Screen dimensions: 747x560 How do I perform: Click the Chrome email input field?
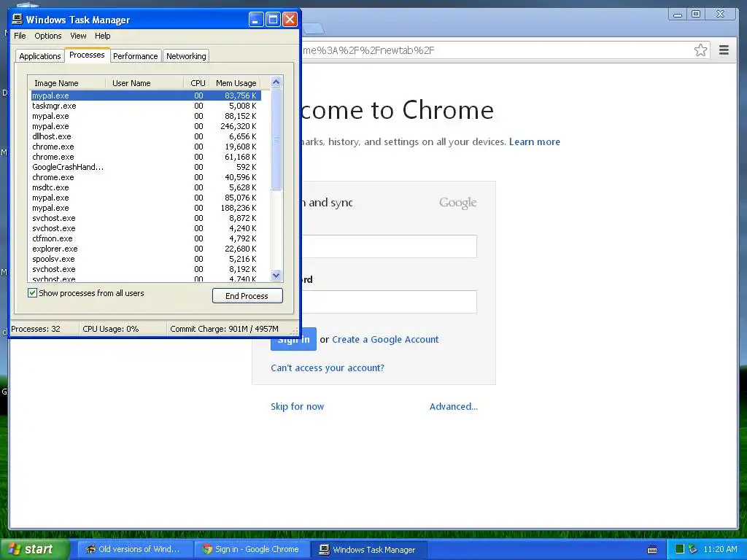click(x=388, y=246)
